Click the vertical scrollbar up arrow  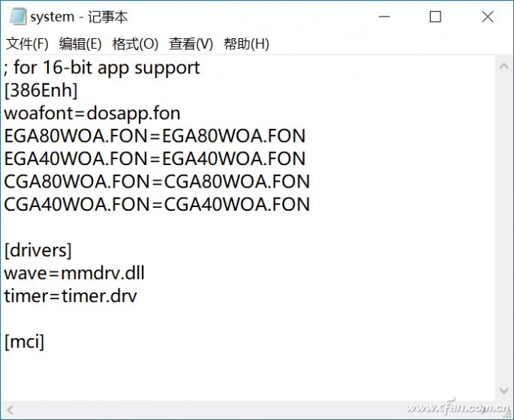[503, 67]
